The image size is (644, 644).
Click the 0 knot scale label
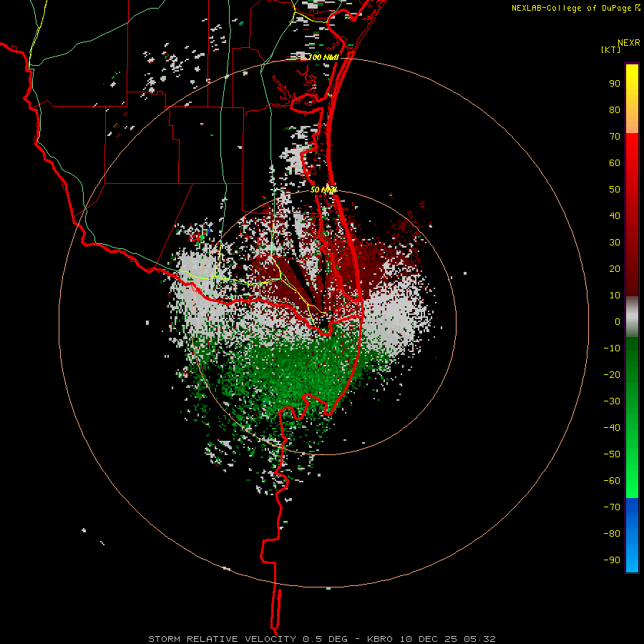(x=618, y=321)
